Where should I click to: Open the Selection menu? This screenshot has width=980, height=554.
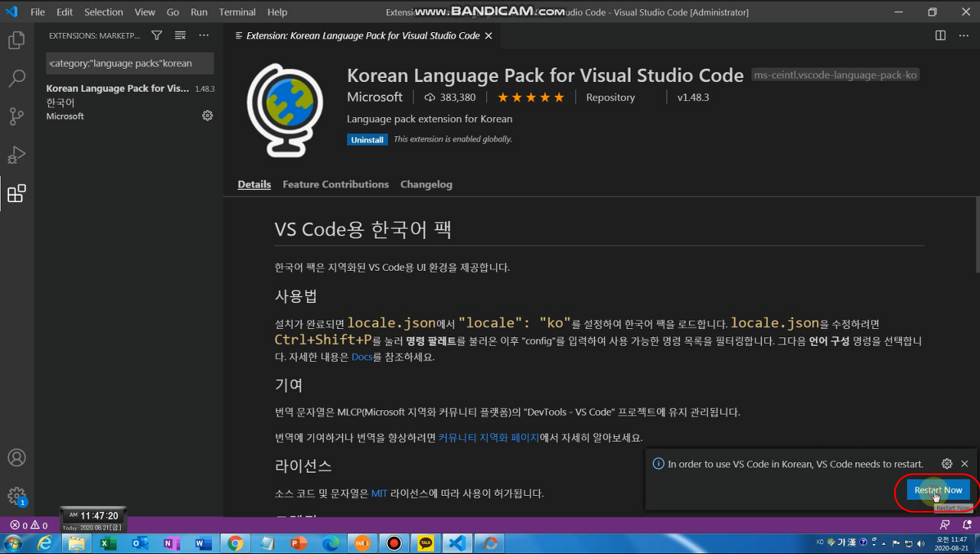[x=103, y=11]
